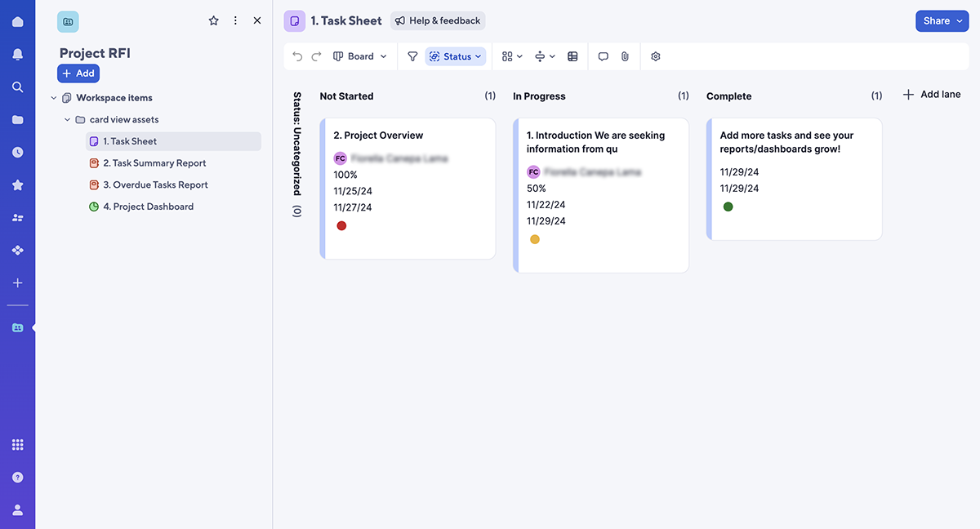Collapse the Workspace items tree
This screenshot has width=980, height=529.
pos(54,98)
